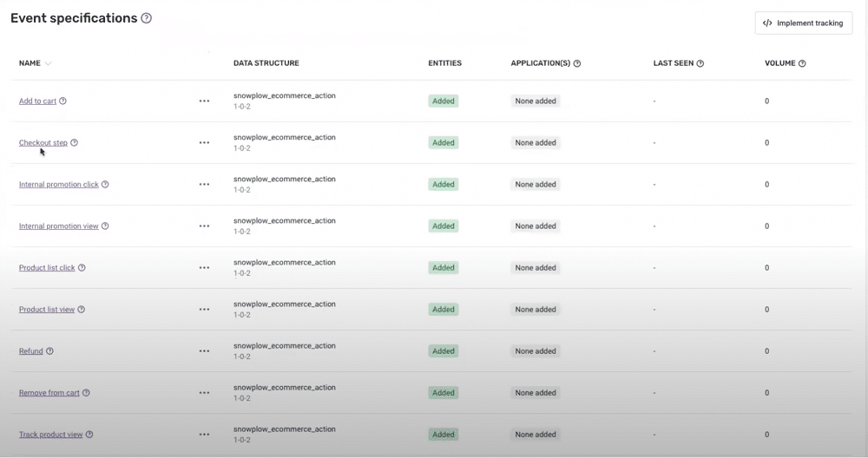Click the volume value 0 in Checkout step row

coord(766,143)
